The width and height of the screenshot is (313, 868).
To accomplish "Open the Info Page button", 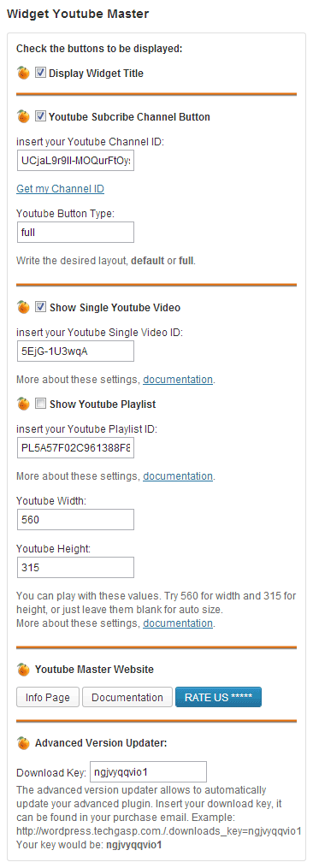I will pos(48,698).
